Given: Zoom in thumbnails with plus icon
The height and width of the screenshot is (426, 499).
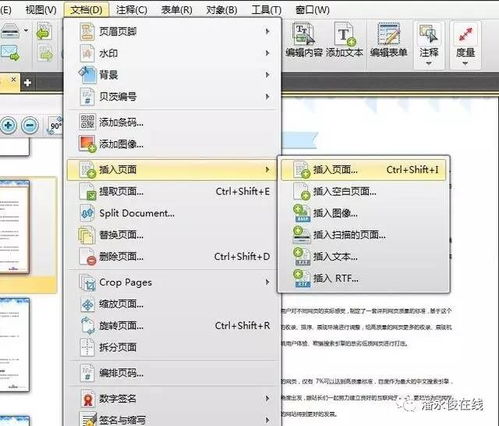Looking at the screenshot, I should point(8,125).
